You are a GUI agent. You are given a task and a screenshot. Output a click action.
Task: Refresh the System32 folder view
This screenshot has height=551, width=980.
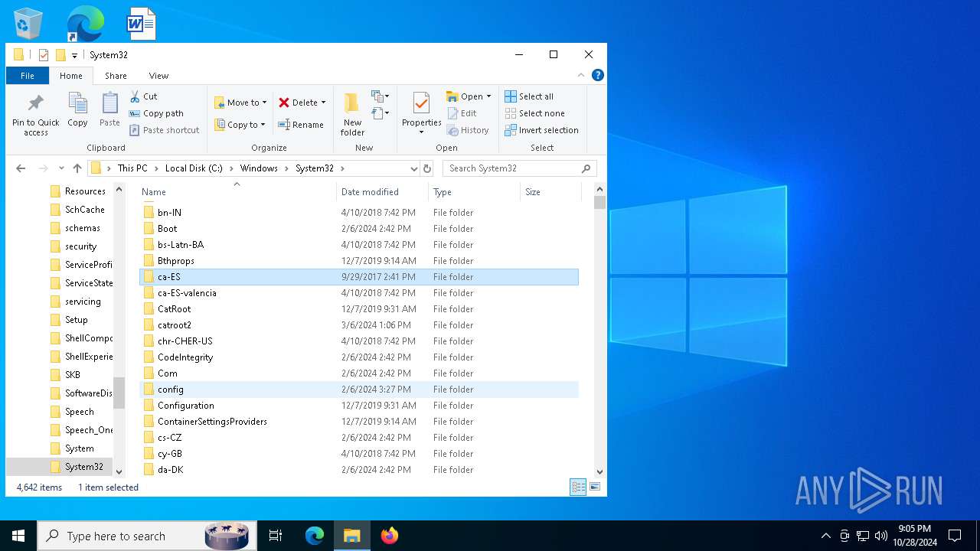point(427,168)
